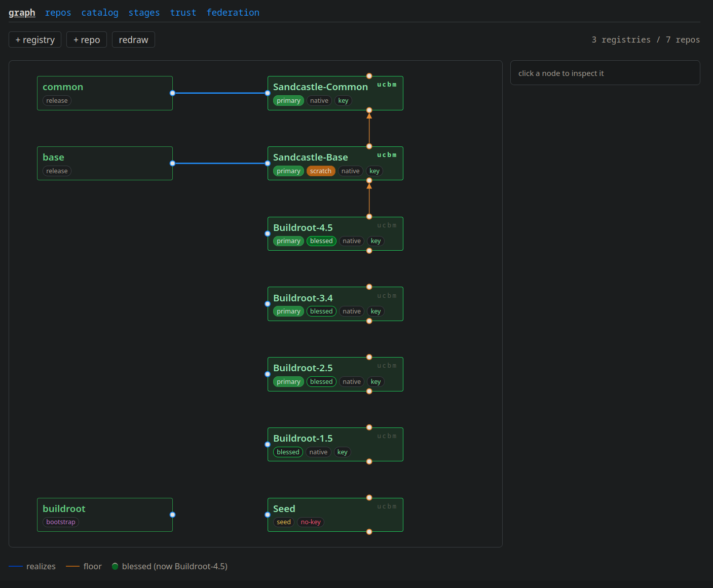Open the federation tab
The height and width of the screenshot is (588, 713).
tap(233, 13)
